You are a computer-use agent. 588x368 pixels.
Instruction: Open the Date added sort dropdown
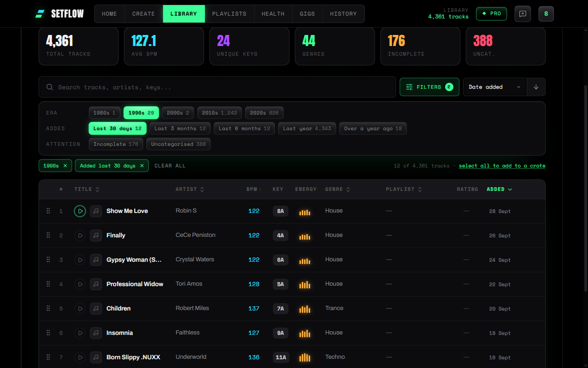point(495,87)
